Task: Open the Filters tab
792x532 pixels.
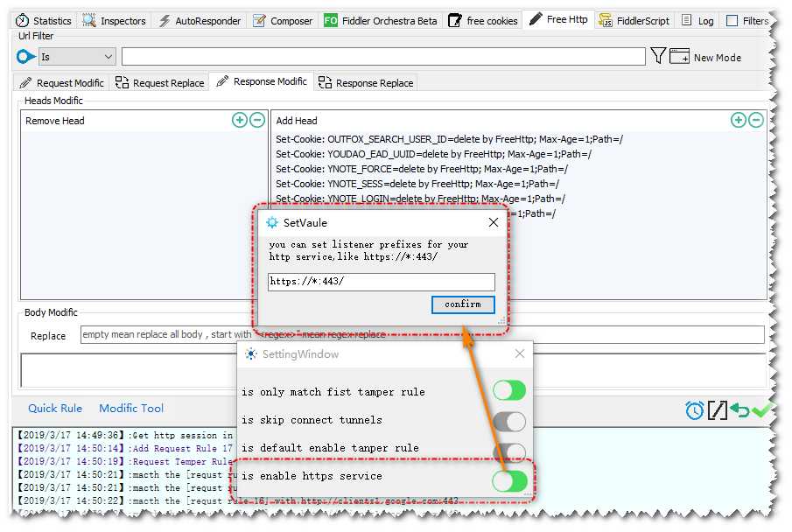Action: point(747,21)
